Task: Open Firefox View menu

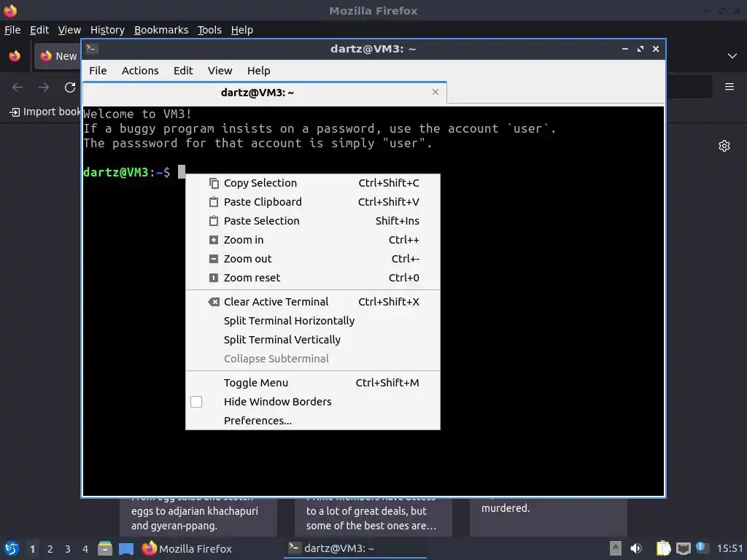Action: pos(69,30)
